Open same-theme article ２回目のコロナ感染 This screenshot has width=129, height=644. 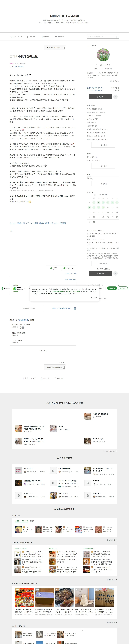pos(18,333)
